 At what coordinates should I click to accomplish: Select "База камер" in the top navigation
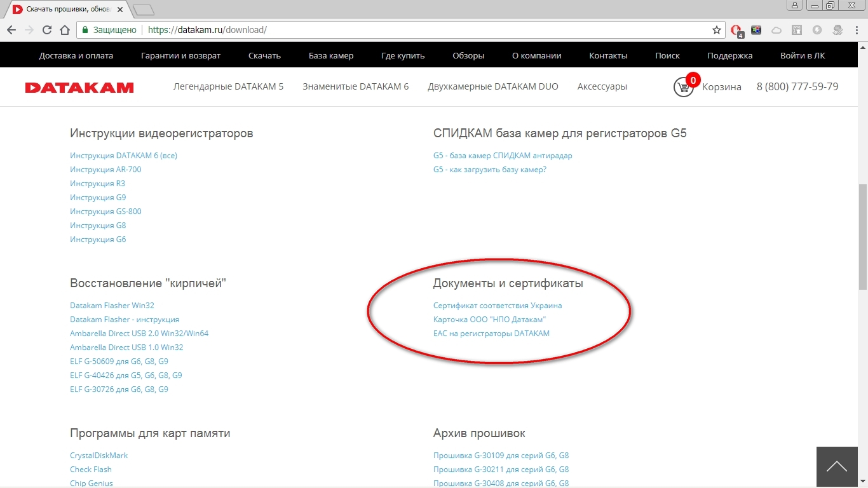331,55
